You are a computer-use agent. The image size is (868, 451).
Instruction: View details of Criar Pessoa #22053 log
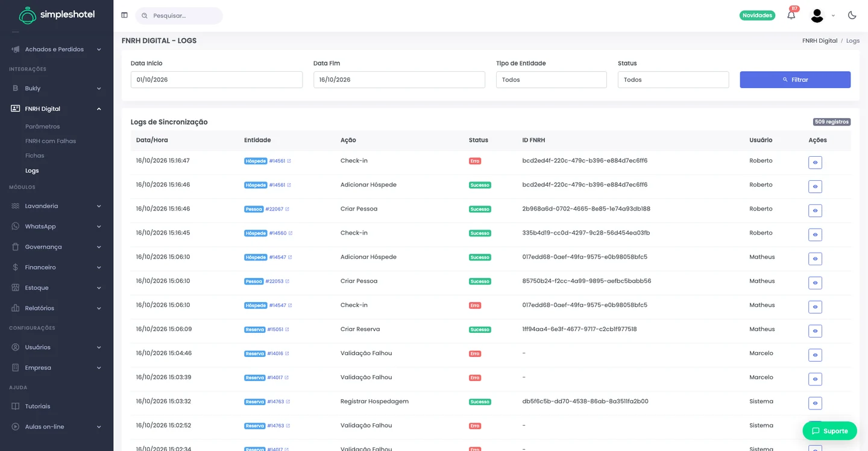815,283
